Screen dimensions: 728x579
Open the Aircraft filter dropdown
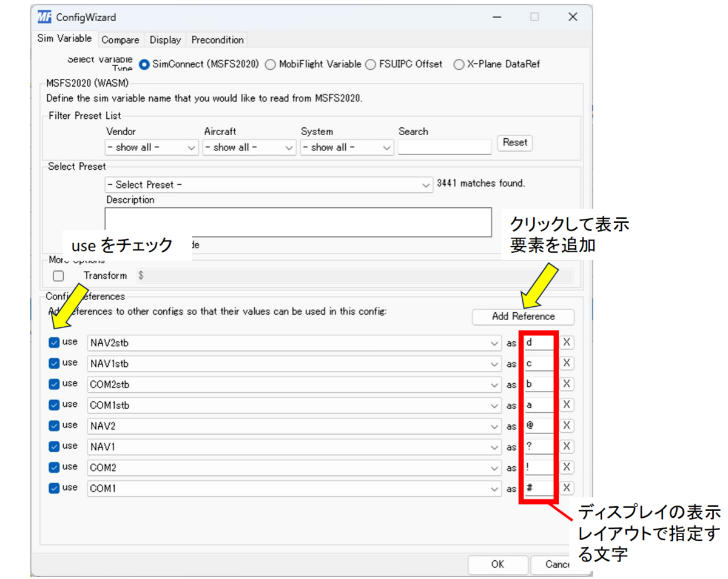tap(289, 147)
